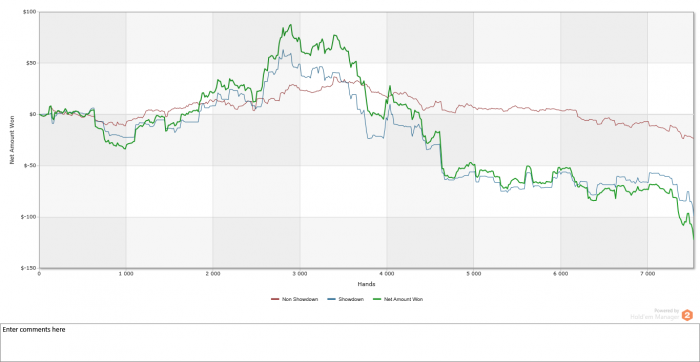Click the $-150 y-axis label

click(x=29, y=268)
